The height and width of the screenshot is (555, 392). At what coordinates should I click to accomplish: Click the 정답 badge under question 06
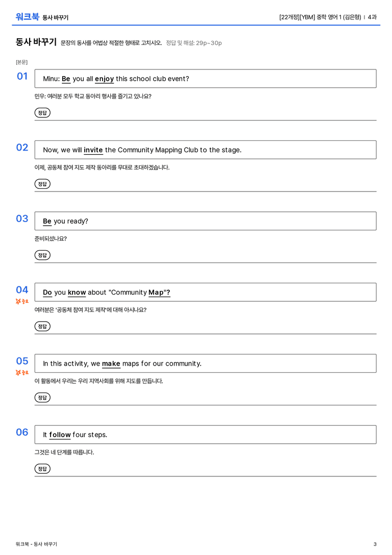[42, 468]
